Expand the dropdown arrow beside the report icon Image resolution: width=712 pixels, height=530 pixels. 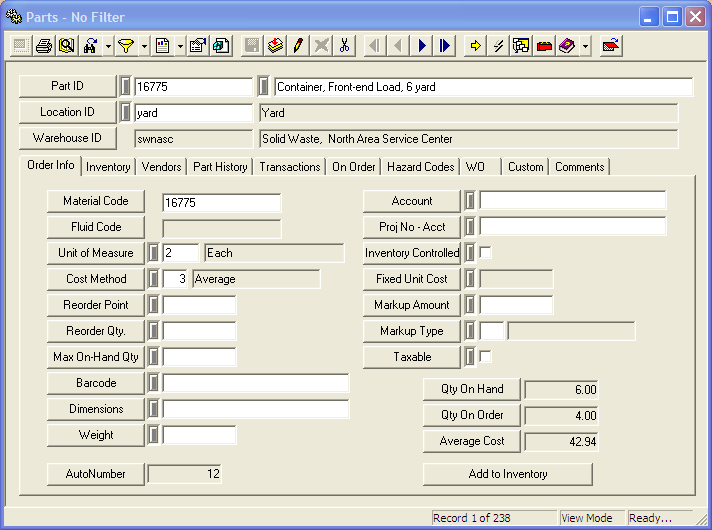point(180,46)
